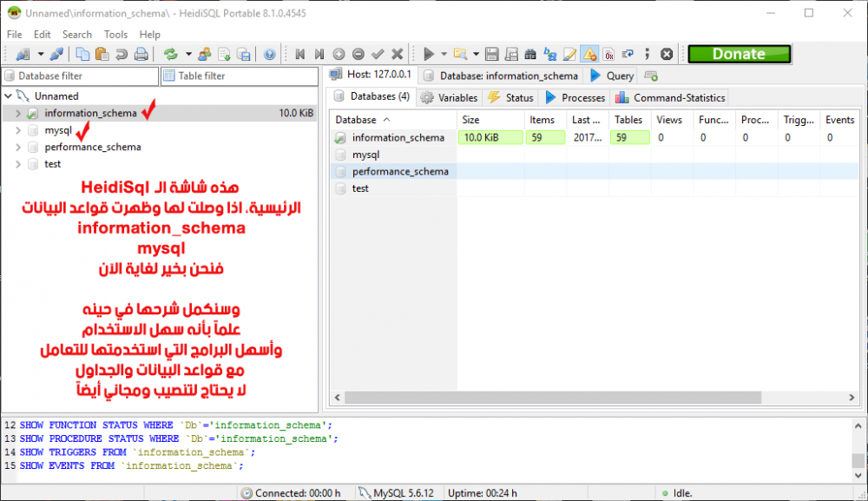Click the Cancel editing X icon
The height and width of the screenshot is (501, 868).
[397, 54]
